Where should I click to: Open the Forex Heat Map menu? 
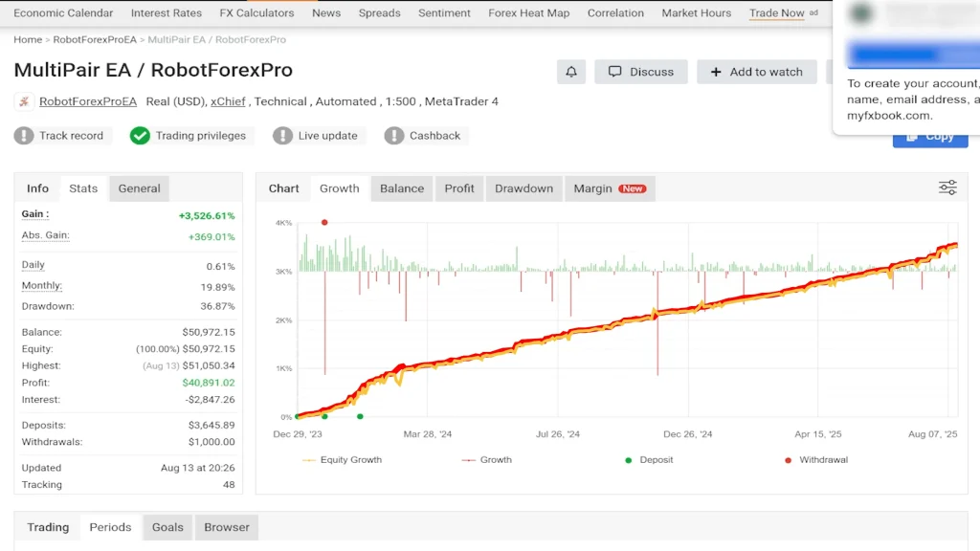point(528,13)
